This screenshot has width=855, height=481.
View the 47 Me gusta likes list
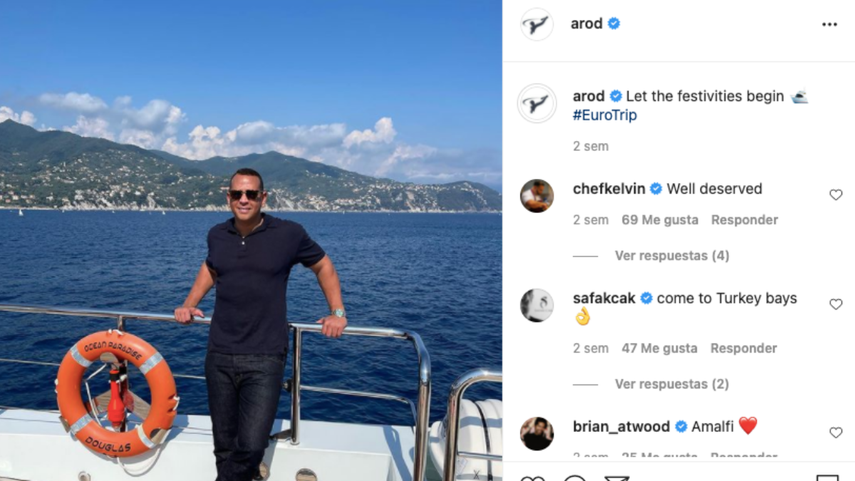659,348
